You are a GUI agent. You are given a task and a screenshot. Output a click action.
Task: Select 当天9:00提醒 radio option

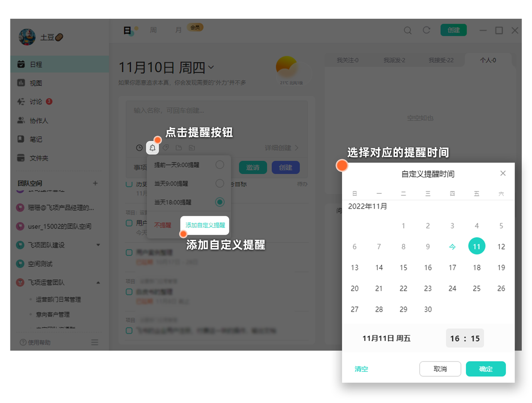pos(219,183)
